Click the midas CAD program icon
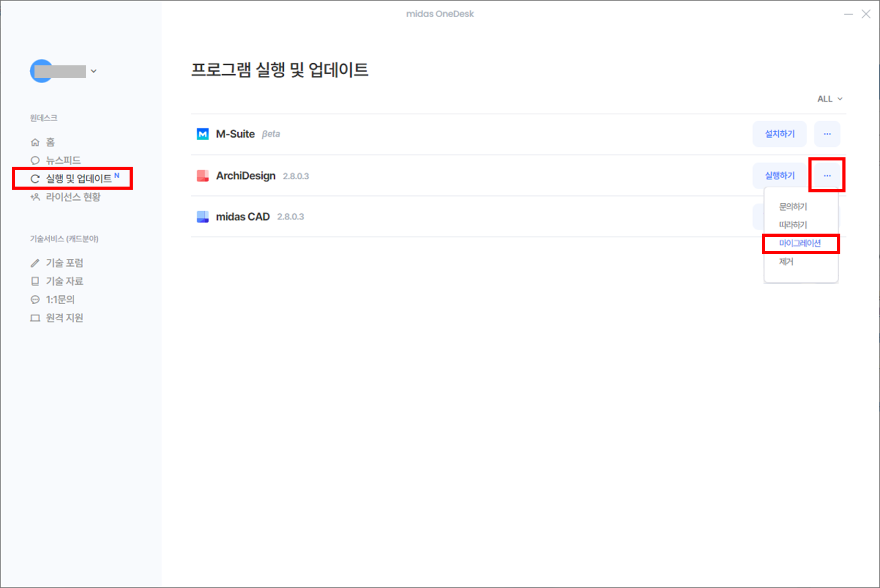Image resolution: width=880 pixels, height=588 pixels. (x=203, y=216)
